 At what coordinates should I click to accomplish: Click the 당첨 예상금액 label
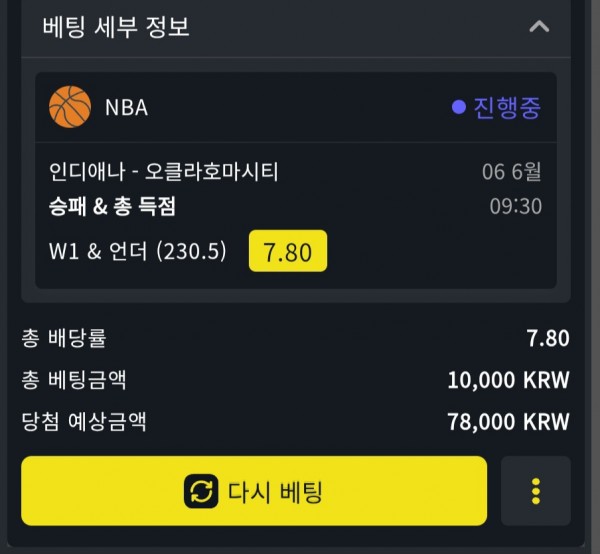[84, 422]
